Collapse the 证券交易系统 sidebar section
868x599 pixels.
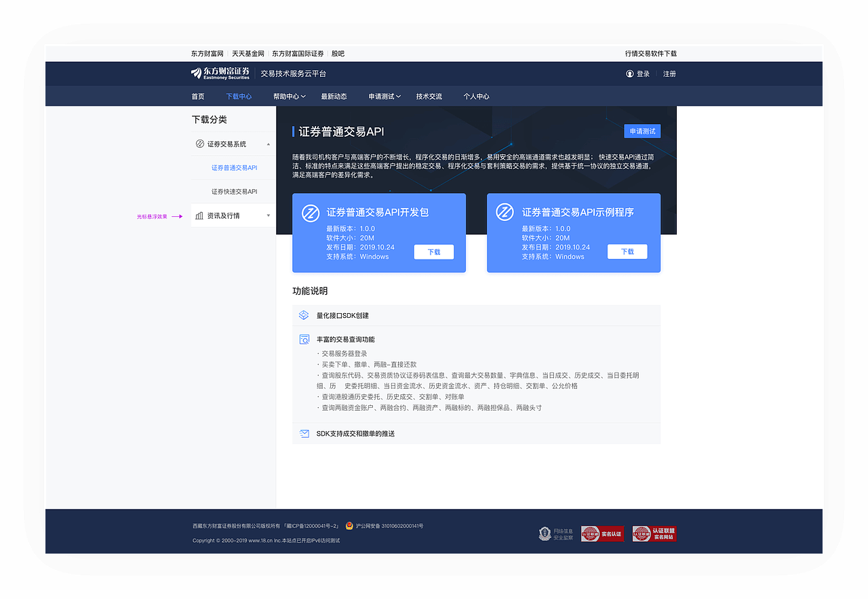point(269,144)
